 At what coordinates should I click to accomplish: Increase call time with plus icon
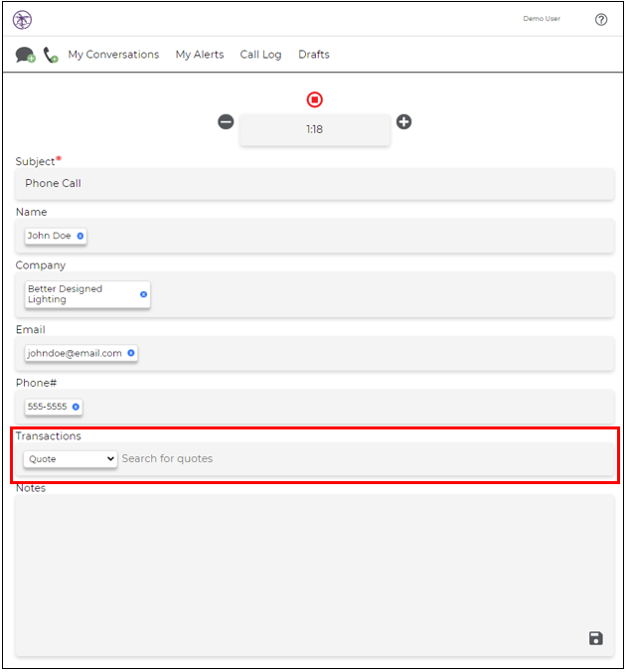tap(404, 122)
